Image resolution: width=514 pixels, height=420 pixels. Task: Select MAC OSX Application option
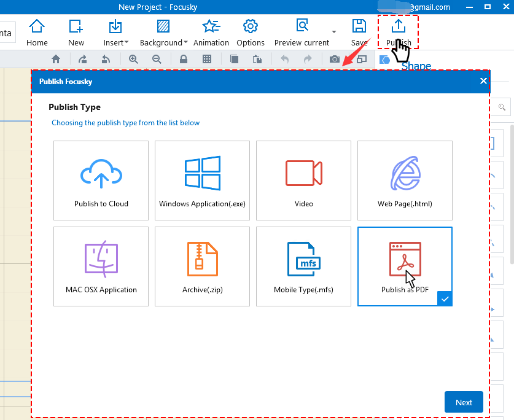tap(101, 266)
